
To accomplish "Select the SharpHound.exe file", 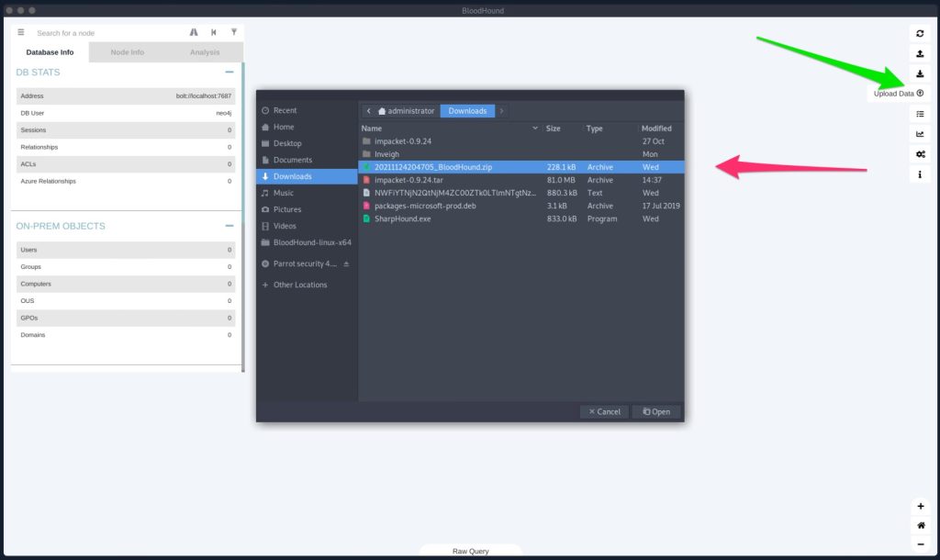I will [521, 218].
